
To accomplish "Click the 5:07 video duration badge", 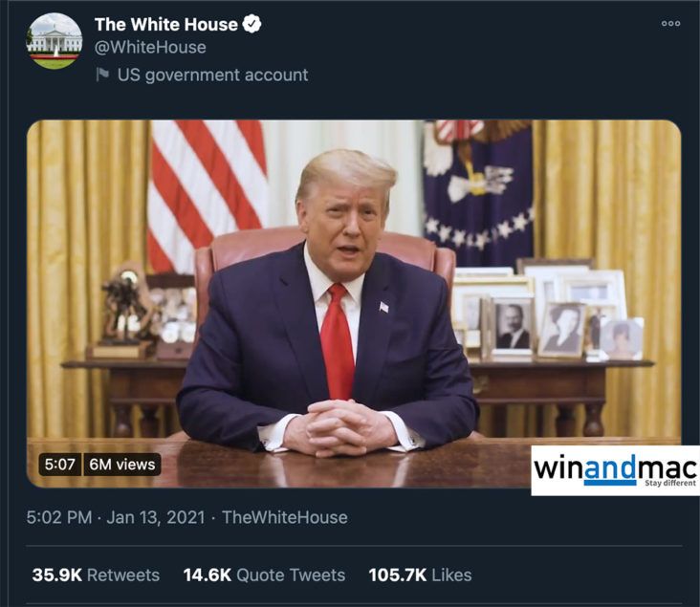I will tap(60, 465).
